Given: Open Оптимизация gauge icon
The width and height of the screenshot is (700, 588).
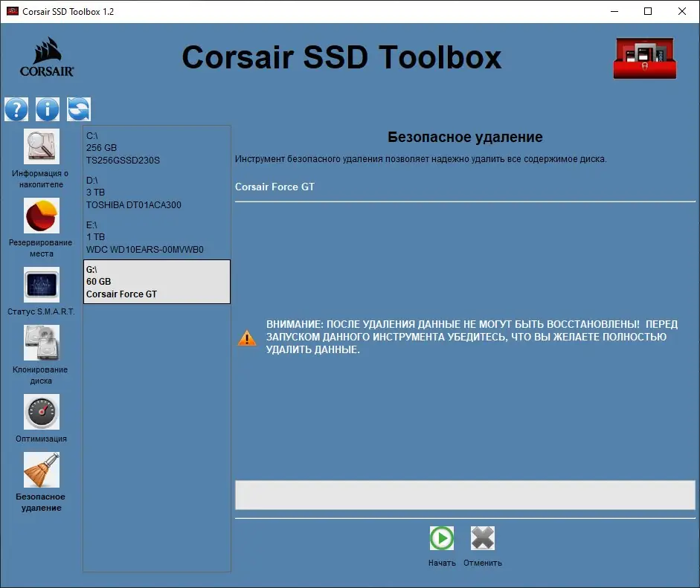Looking at the screenshot, I should click(x=42, y=412).
